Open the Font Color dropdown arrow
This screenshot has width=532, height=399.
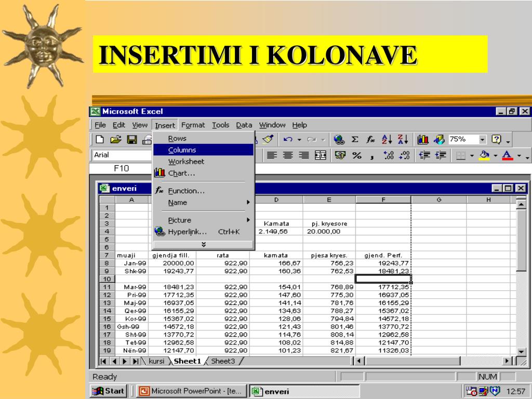pyautogui.click(x=519, y=156)
